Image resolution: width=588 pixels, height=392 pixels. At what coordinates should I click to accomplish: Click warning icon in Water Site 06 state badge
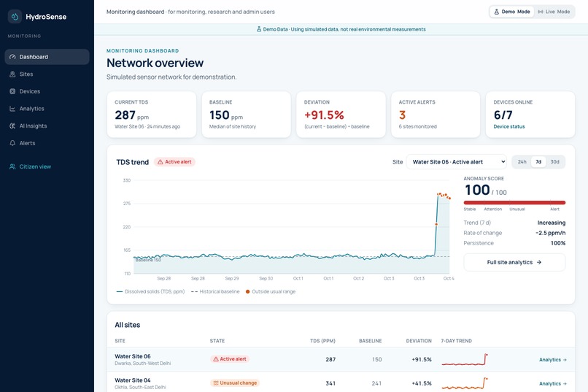(216, 359)
